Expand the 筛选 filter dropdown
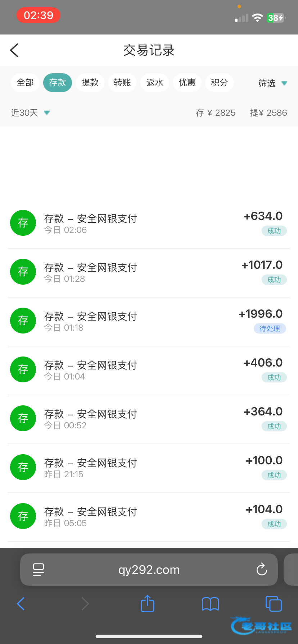This screenshot has height=644, width=298. [x=273, y=83]
